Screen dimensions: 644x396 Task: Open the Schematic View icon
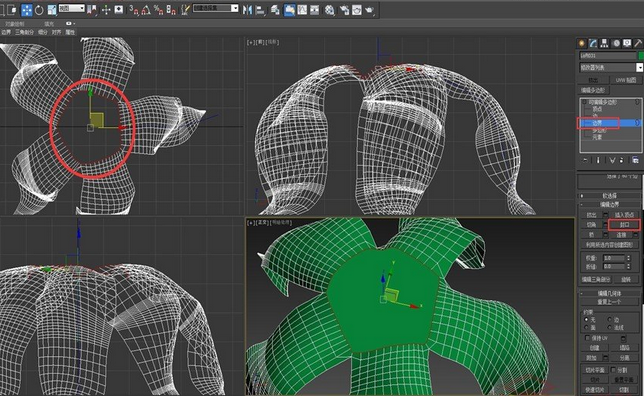[x=315, y=10]
